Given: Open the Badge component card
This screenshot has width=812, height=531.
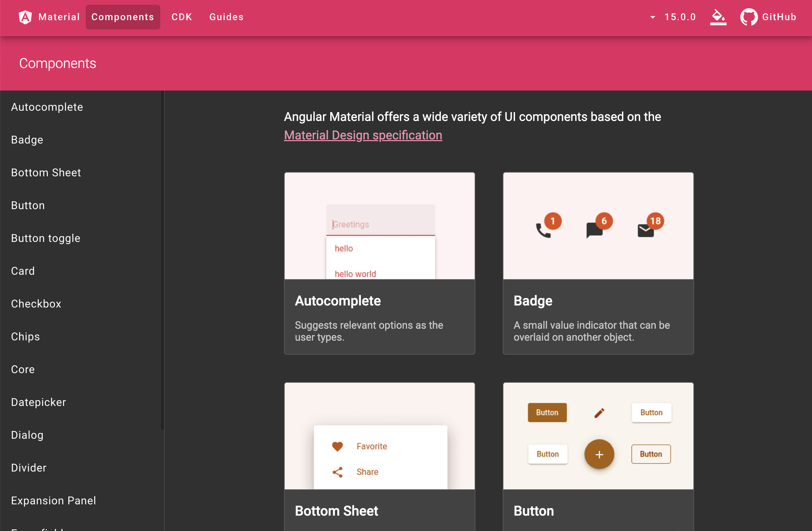Looking at the screenshot, I should [x=598, y=263].
